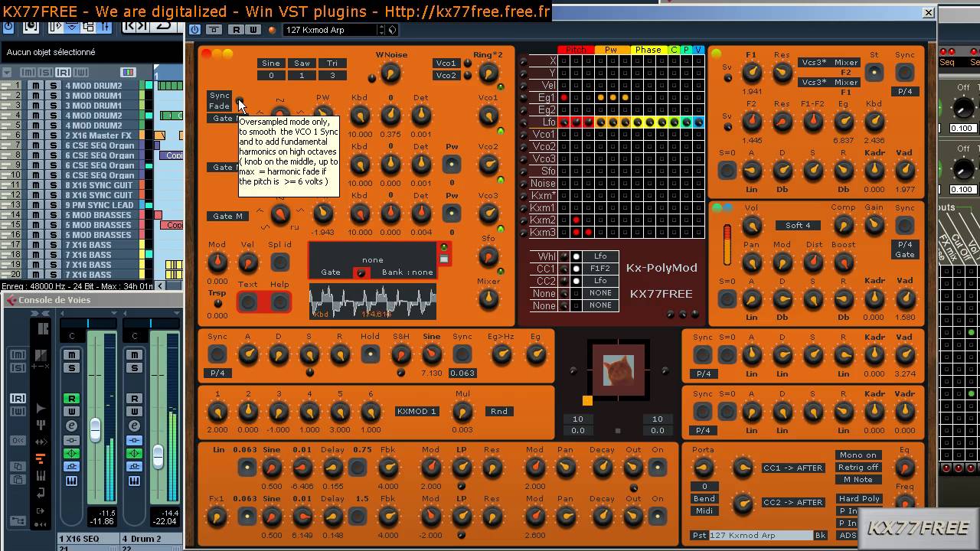Toggle the Mono on option
The height and width of the screenshot is (551, 980).
(x=858, y=455)
